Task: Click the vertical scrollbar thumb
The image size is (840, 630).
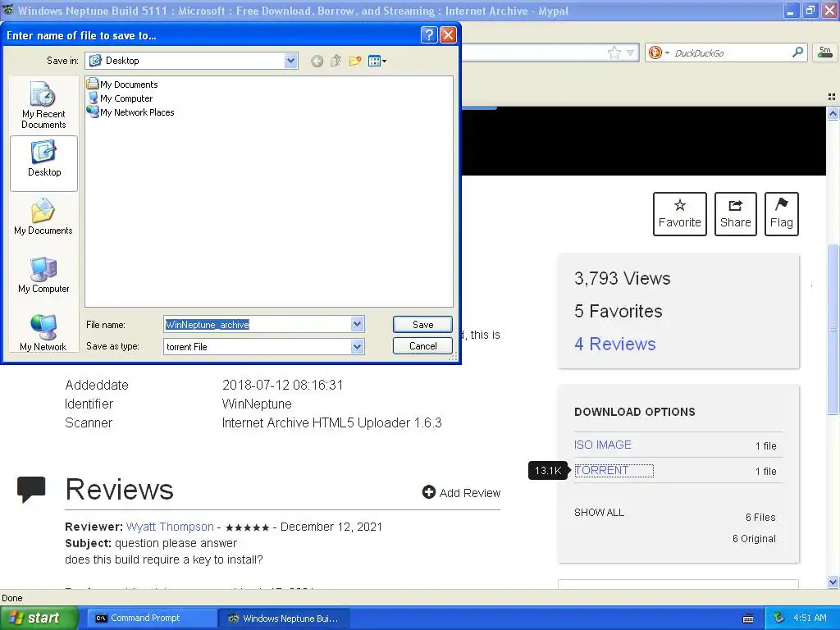Action: coord(833,329)
